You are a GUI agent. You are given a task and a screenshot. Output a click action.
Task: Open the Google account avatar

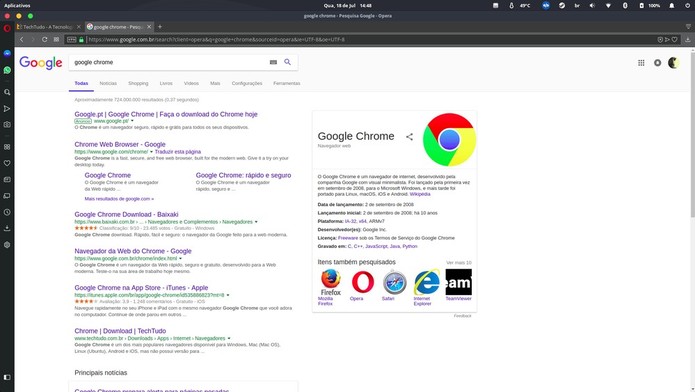(674, 63)
